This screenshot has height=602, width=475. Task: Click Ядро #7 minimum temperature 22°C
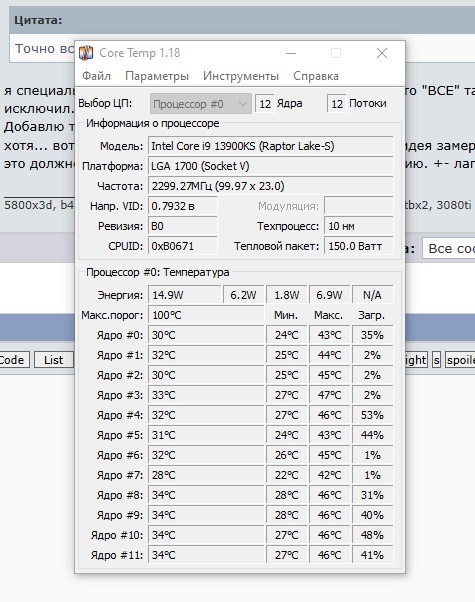tap(286, 475)
